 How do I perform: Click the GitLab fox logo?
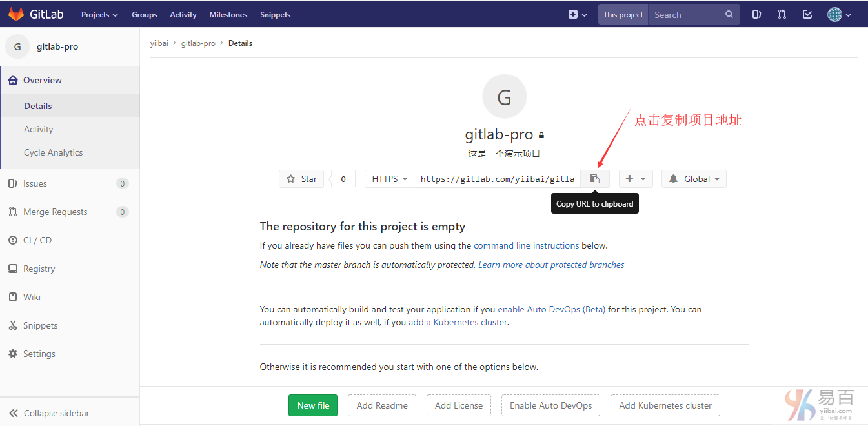15,14
